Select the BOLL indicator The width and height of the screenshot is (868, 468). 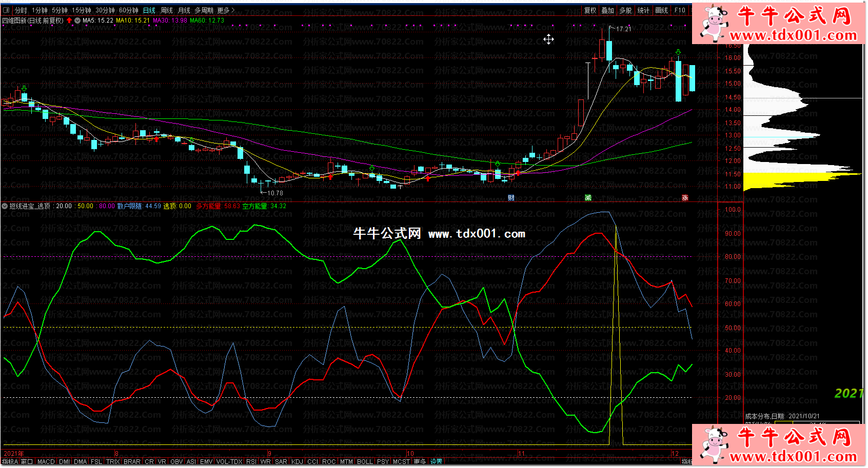[365, 462]
